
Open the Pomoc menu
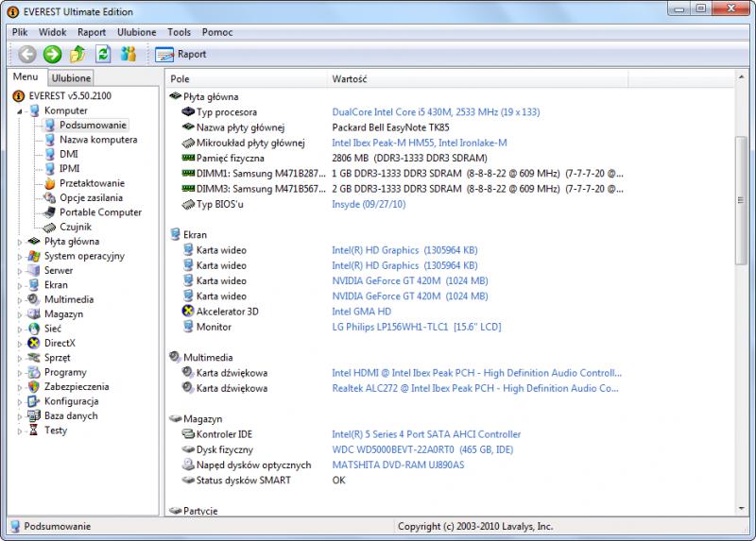(x=217, y=32)
